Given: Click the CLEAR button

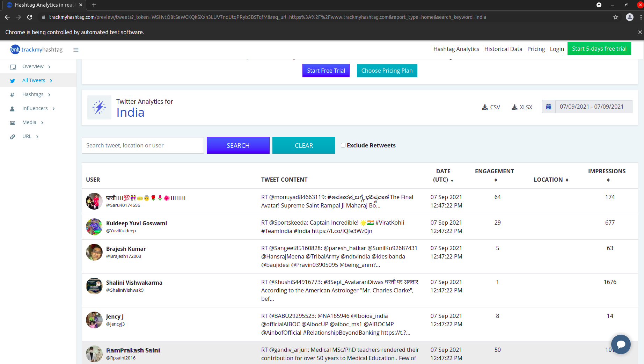Looking at the screenshot, I should (304, 145).
